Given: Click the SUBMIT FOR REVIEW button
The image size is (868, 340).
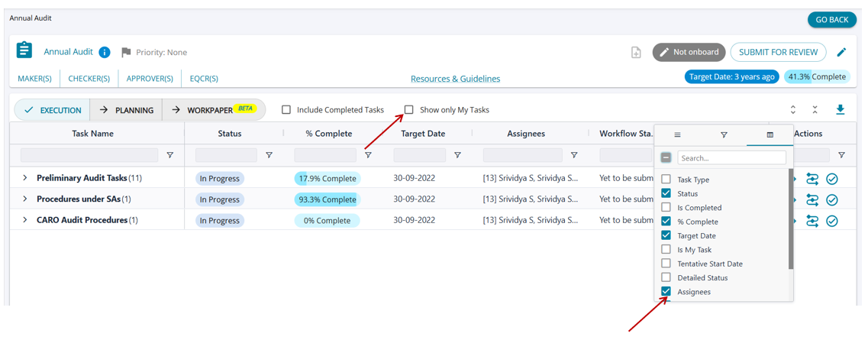Looking at the screenshot, I should click(778, 52).
